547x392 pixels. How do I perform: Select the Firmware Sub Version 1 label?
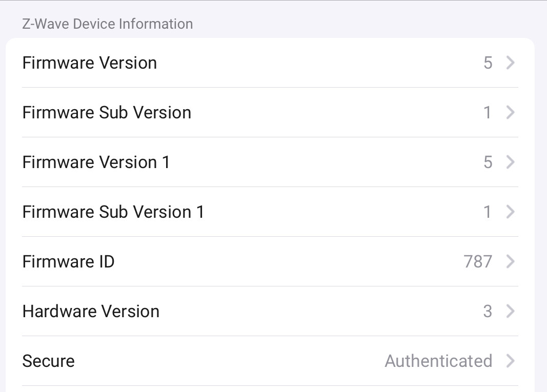click(x=113, y=212)
